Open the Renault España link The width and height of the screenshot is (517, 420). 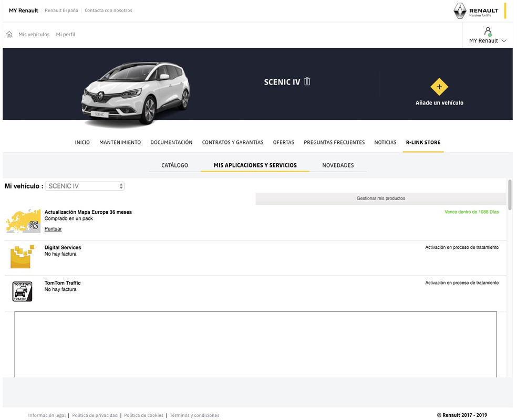coord(61,10)
